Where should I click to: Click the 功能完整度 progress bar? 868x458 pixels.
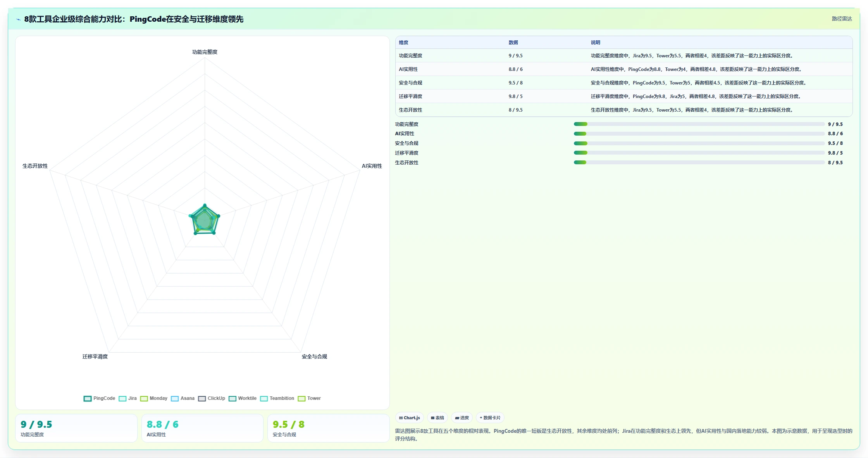point(699,124)
